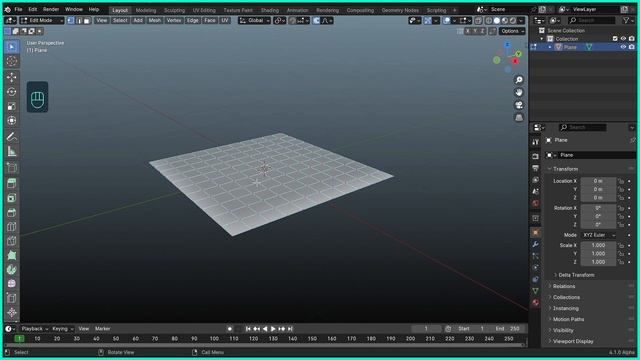Enable vertex select mode
640x360 pixels.
[71, 20]
